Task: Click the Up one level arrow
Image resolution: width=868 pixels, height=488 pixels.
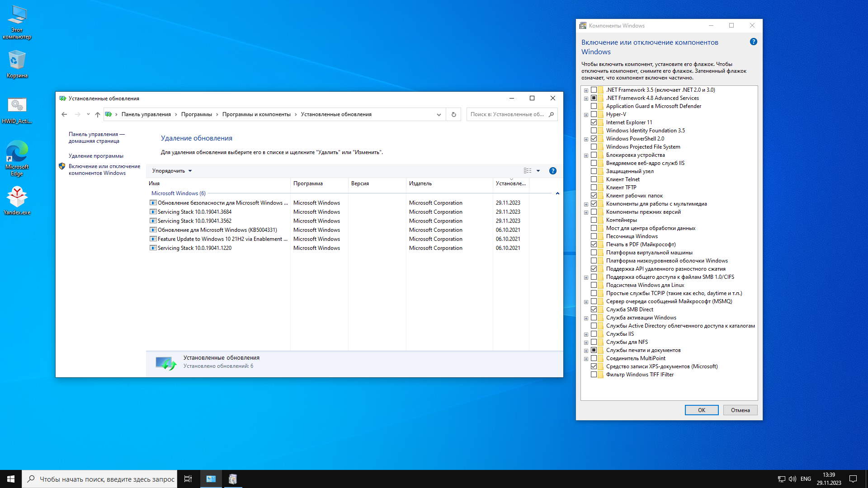Action: 98,114
